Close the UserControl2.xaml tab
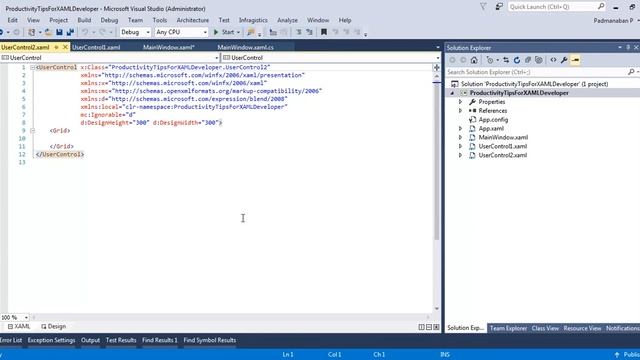This screenshot has width=640, height=360. click(x=65, y=47)
